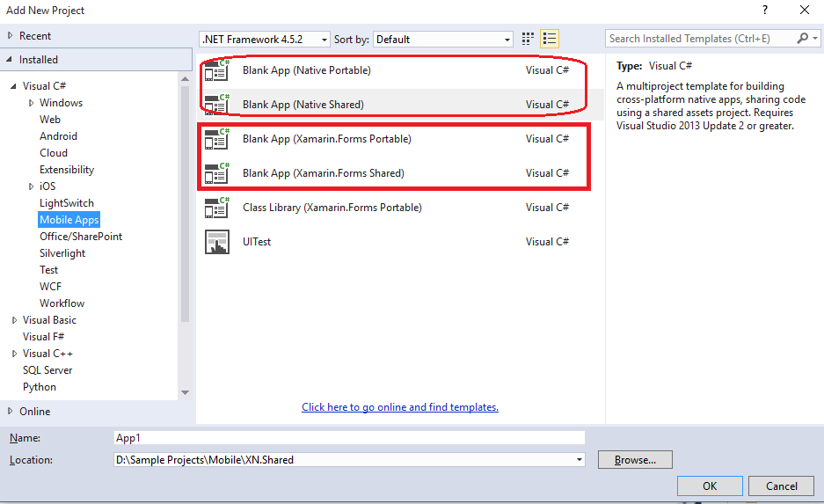
Task: Select the Visual F# category
Action: pos(44,337)
